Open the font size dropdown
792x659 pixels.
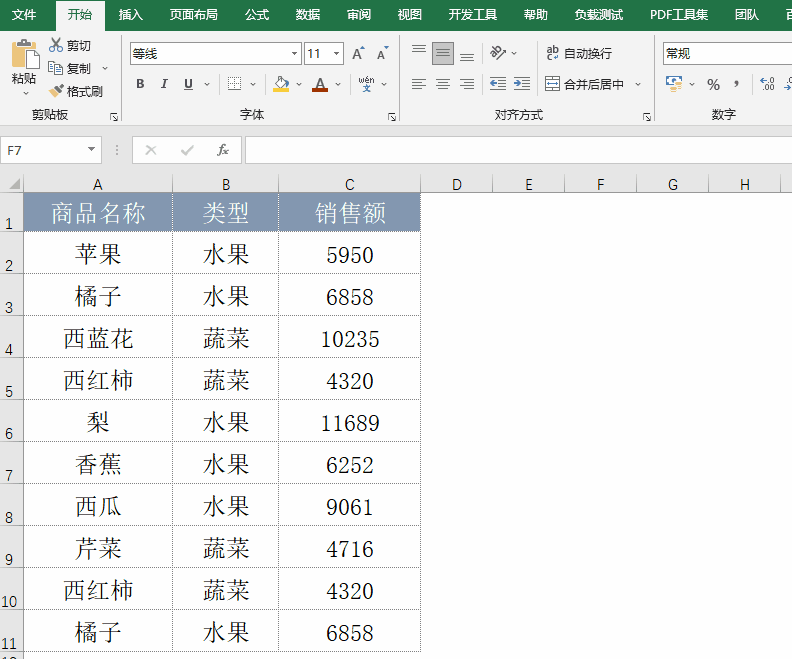tap(336, 54)
